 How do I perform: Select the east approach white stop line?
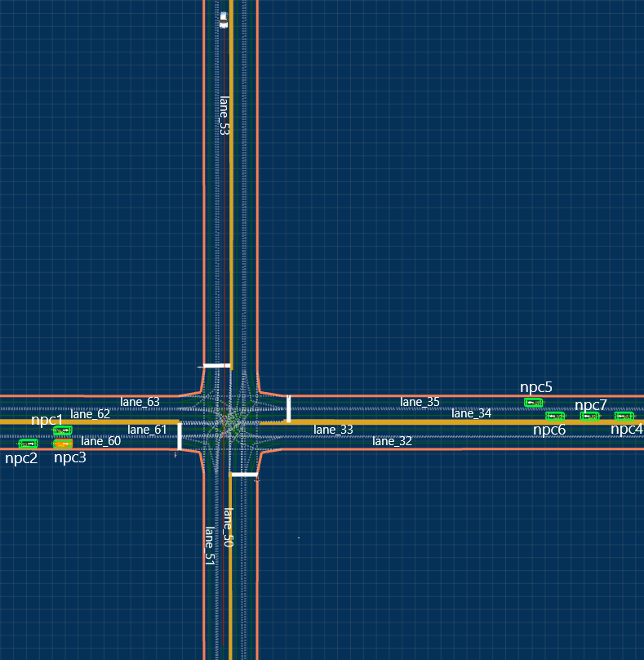pyautogui.click(x=288, y=408)
